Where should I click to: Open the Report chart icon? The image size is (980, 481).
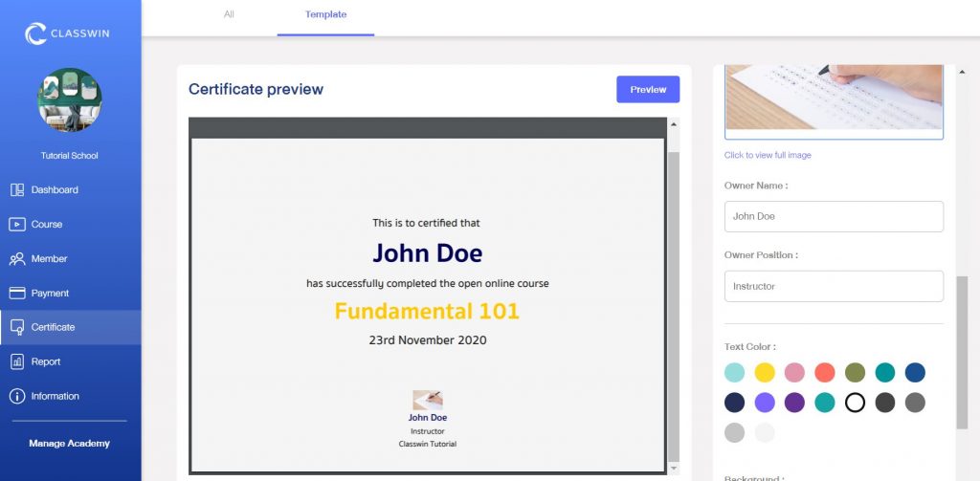16,361
